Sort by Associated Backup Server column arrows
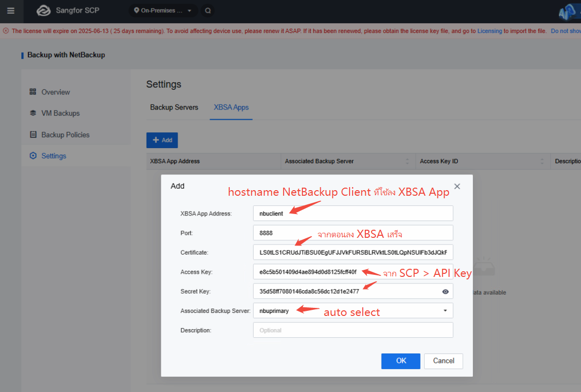581x392 pixels. [x=407, y=161]
